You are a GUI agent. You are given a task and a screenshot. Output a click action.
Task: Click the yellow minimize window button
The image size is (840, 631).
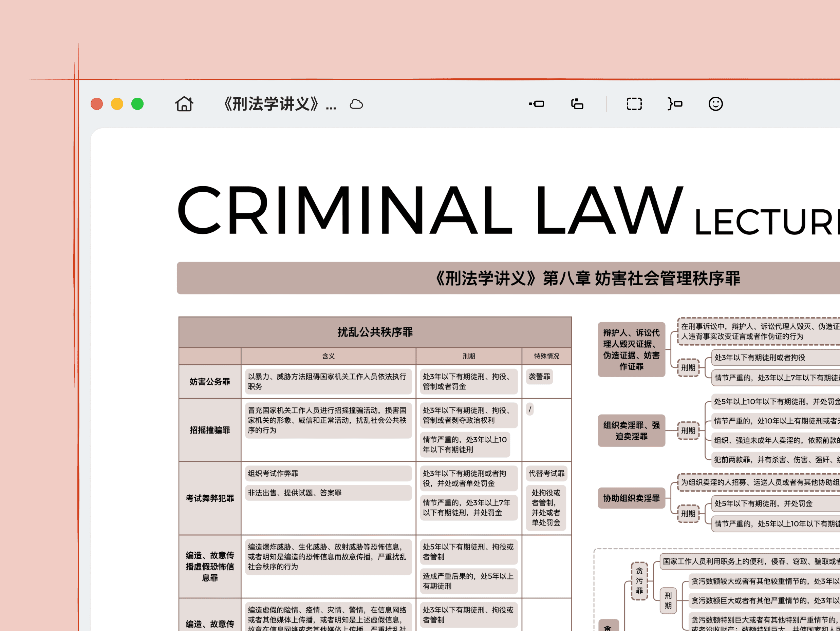click(x=117, y=104)
